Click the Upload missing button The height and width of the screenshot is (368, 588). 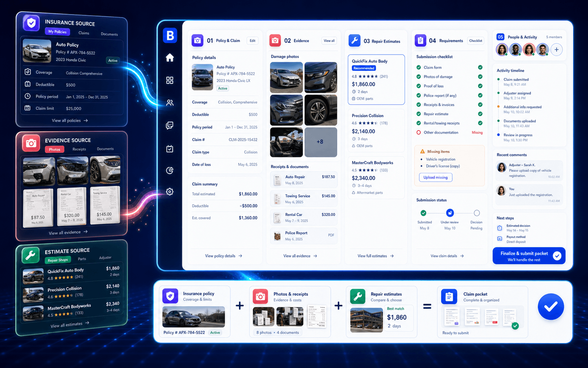click(436, 177)
